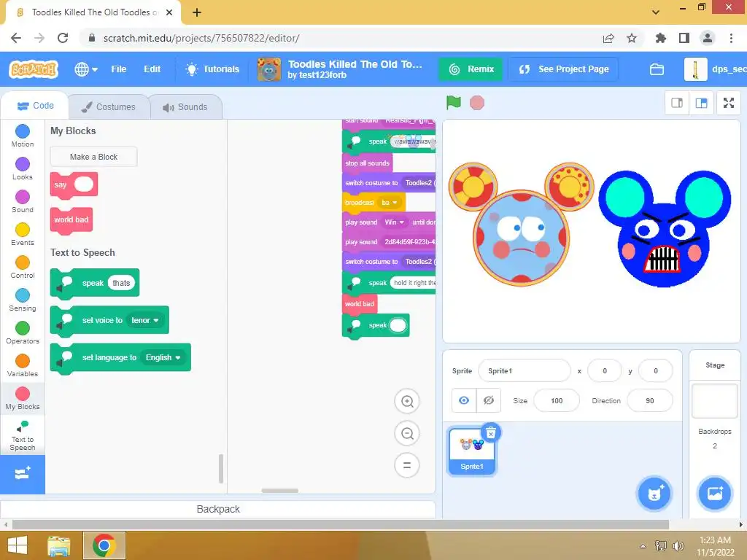Click the sprite y position field
The image size is (747, 560).
click(x=656, y=371)
